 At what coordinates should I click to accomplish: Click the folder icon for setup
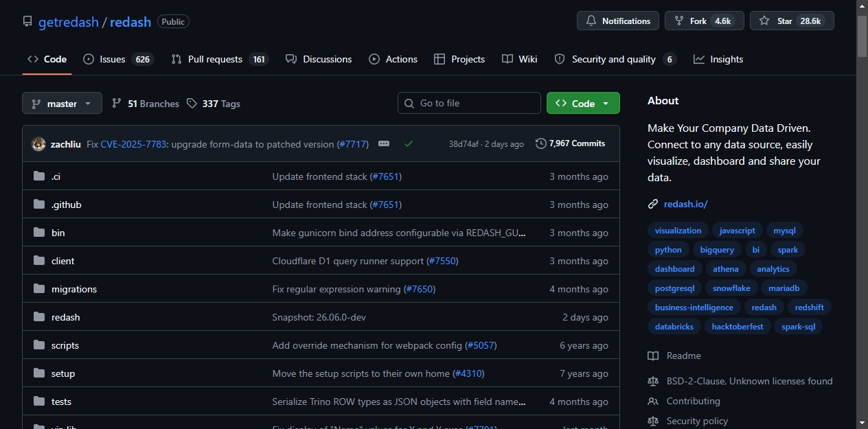click(x=39, y=373)
